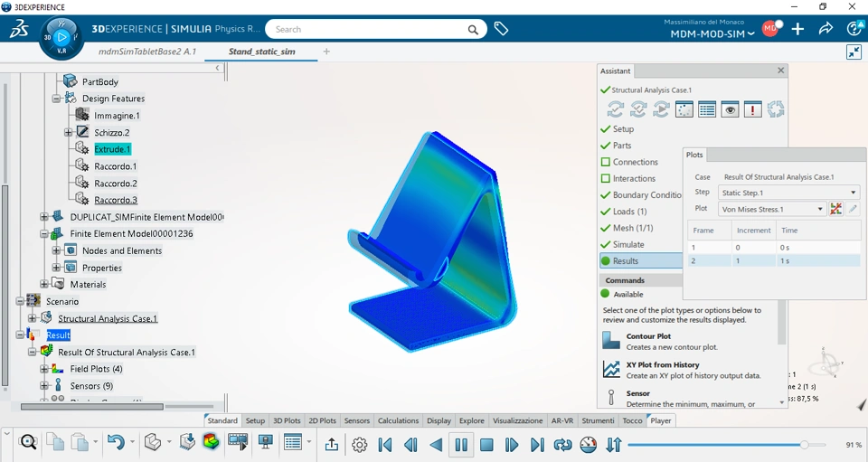Image resolution: width=868 pixels, height=462 pixels.
Task: Open the mdmSimTabletBase2 A.1 tab
Action: [147, 52]
